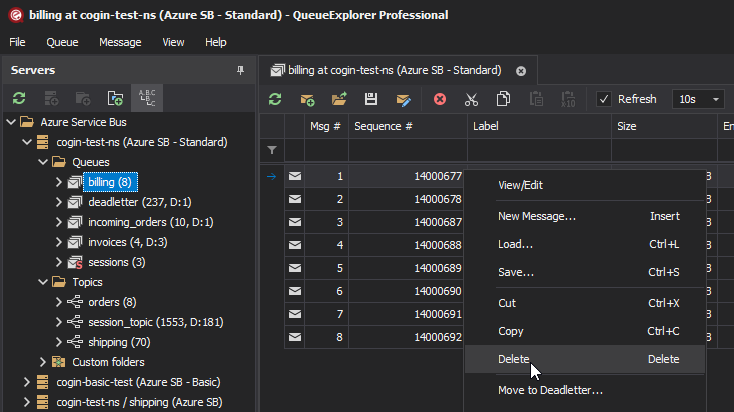This screenshot has width=734, height=412.
Task: Select the deadletter (237, D:1) queue
Action: [139, 202]
